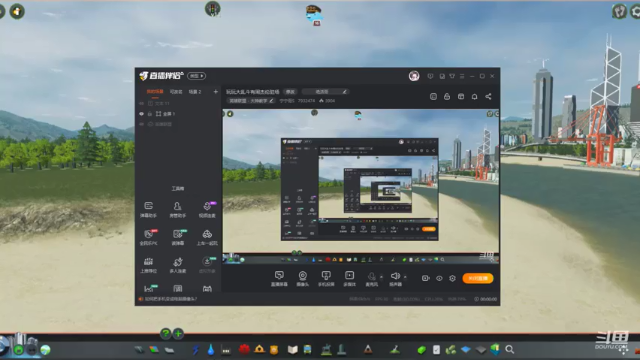Open the equalizer-style tool in toolbox third row
This screenshot has height=360, width=640.
[x=149, y=264]
